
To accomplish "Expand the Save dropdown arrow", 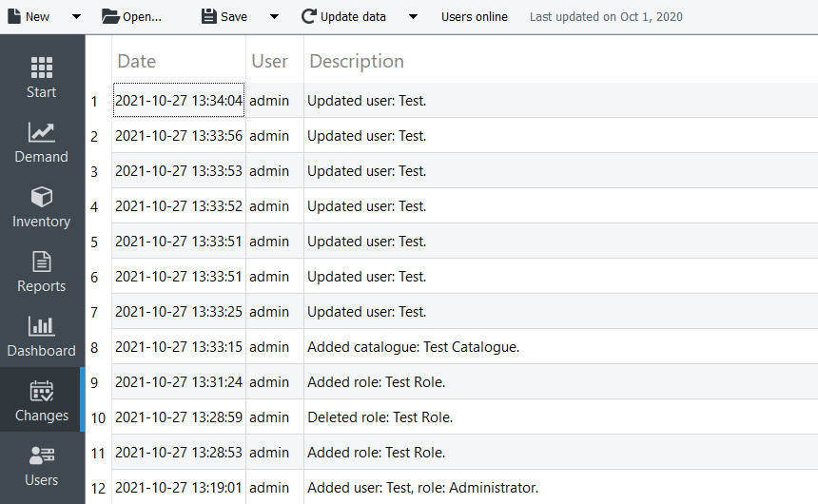I will point(274,17).
